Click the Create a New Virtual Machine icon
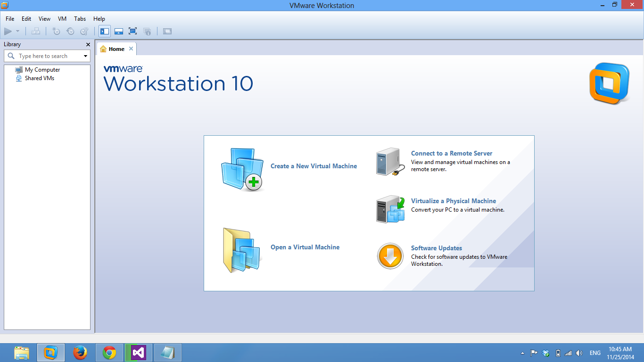Viewport: 644px width, 362px height. pos(242,167)
